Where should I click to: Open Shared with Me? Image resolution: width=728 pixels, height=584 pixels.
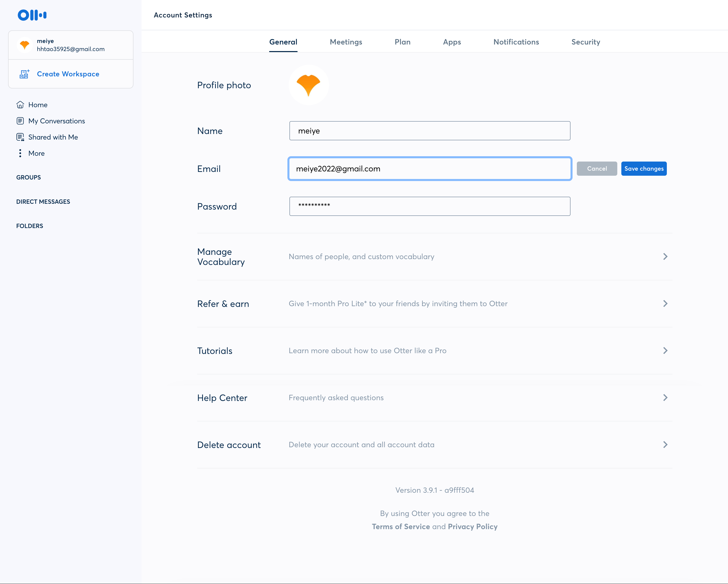(53, 137)
